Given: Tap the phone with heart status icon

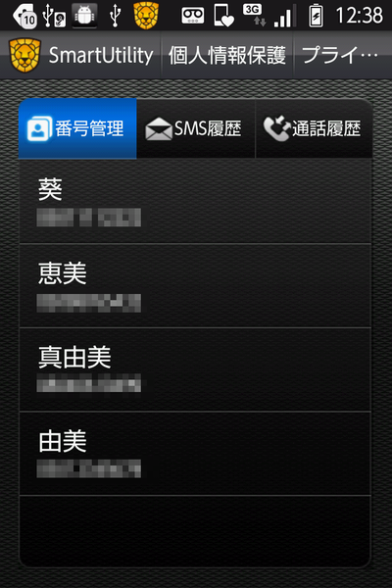Looking at the screenshot, I should pyautogui.click(x=223, y=16).
